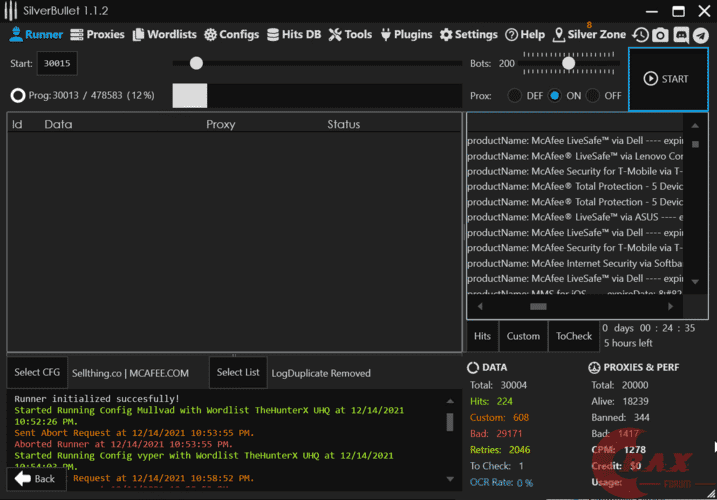Viewport: 717px width, 500px height.
Task: Click the Help question mark item
Action: 525,34
